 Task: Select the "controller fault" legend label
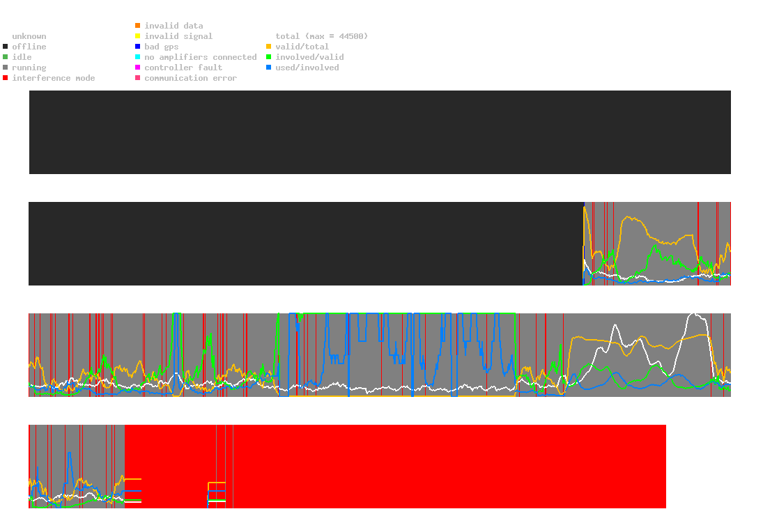pos(183,68)
